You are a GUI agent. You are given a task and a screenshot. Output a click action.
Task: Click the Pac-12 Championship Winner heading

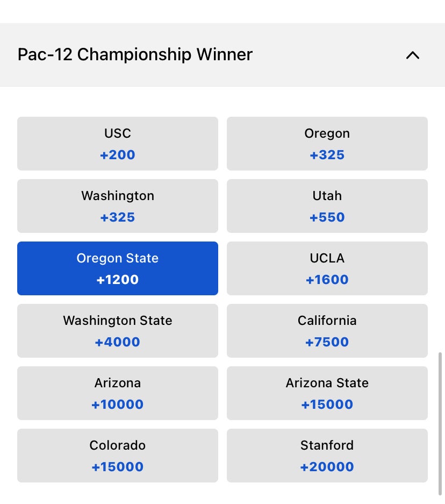tap(135, 55)
